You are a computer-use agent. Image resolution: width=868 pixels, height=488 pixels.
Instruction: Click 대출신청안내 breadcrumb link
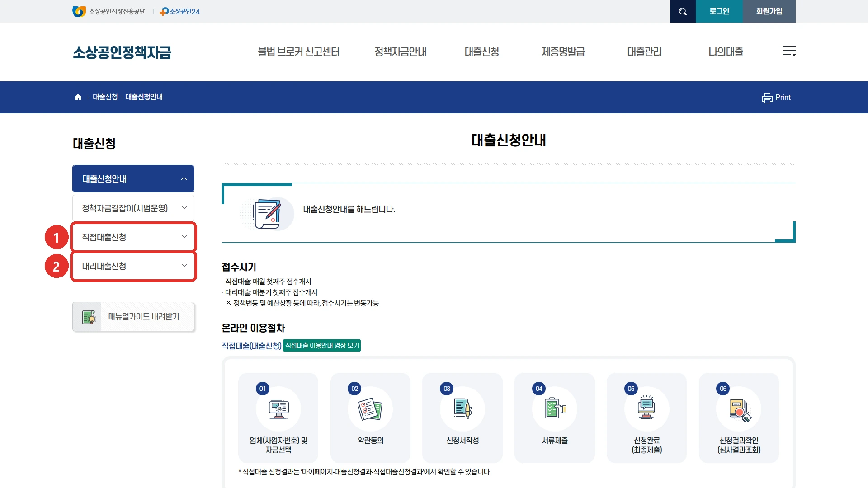tap(144, 97)
